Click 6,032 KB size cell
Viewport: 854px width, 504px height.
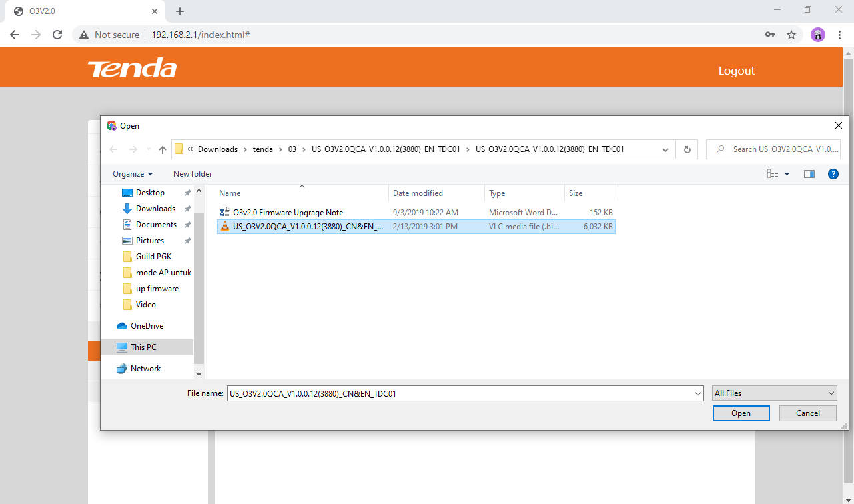598,227
